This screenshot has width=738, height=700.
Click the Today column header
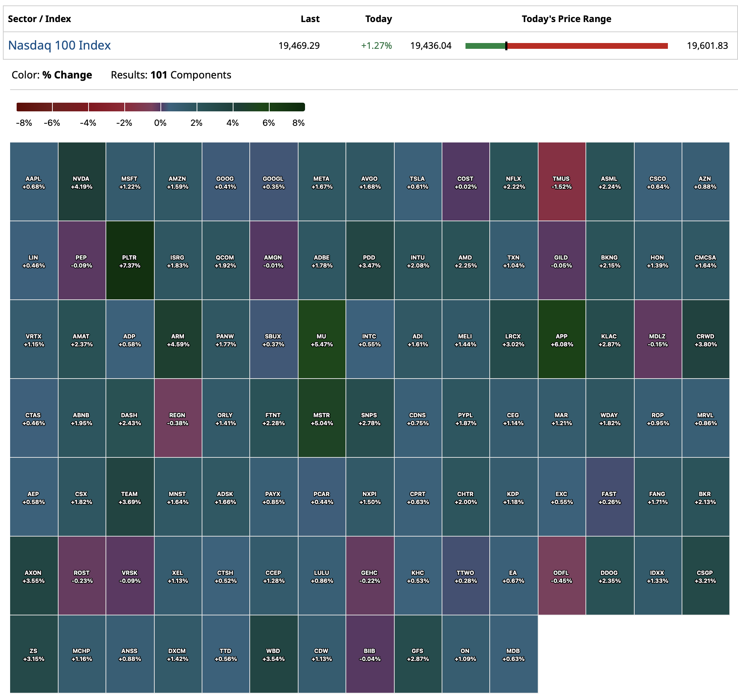(378, 19)
